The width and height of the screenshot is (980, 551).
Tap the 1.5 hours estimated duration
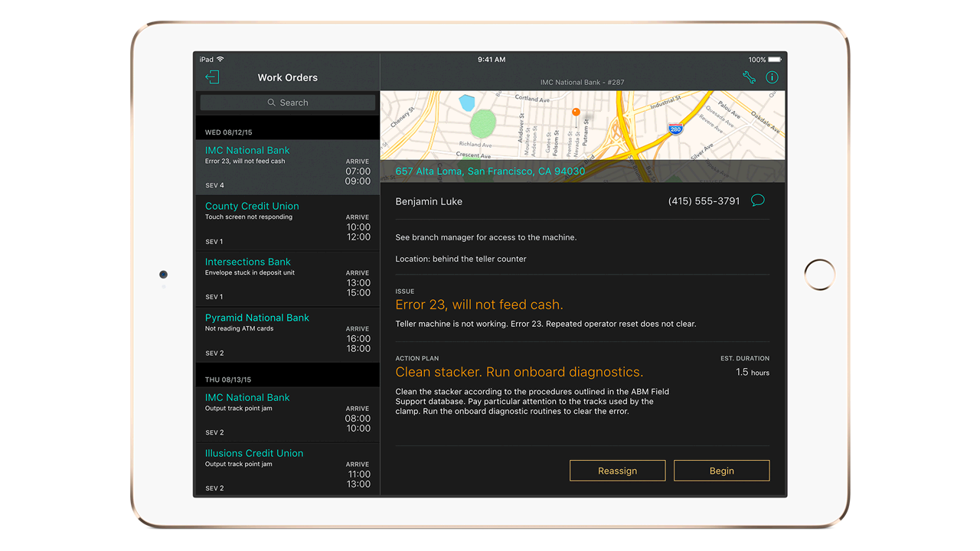pyautogui.click(x=753, y=372)
